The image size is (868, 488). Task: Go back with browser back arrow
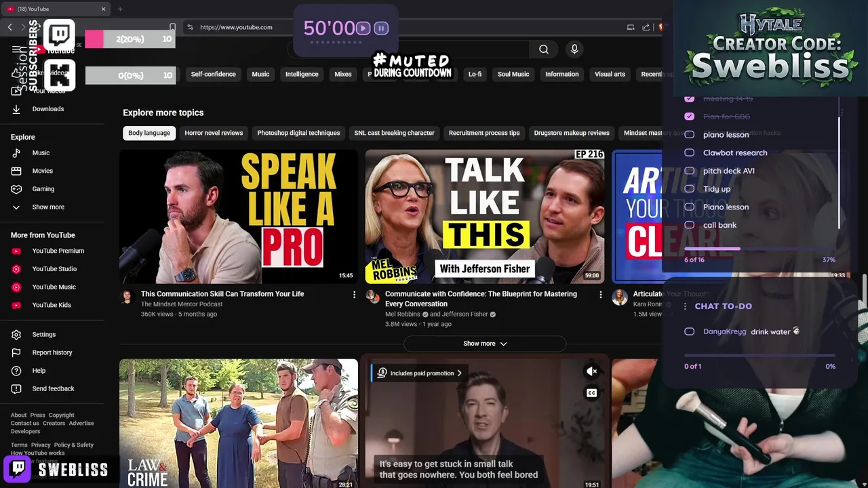9,27
